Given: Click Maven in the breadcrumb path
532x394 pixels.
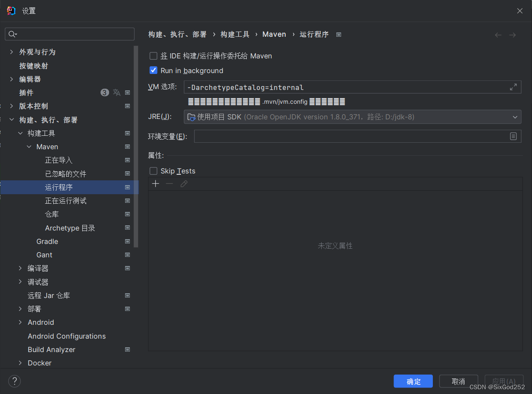Looking at the screenshot, I should tap(274, 35).
